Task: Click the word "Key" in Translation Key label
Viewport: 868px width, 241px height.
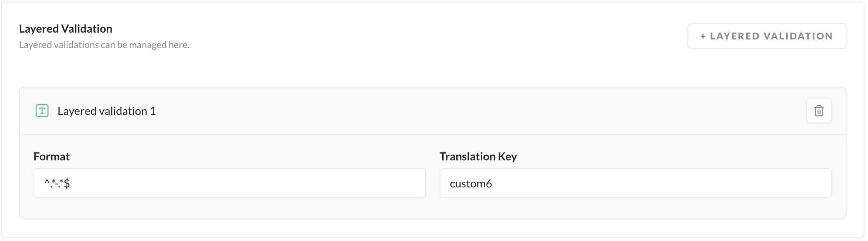Action: (x=507, y=157)
